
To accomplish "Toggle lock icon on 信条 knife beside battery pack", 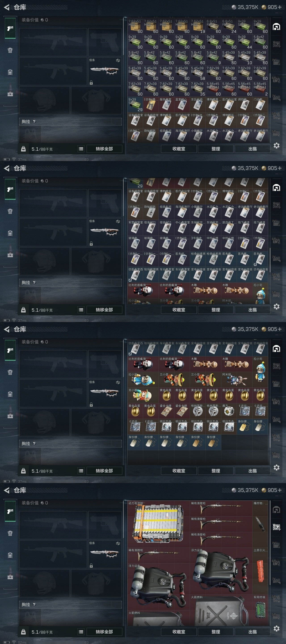I will [x=91, y=566].
